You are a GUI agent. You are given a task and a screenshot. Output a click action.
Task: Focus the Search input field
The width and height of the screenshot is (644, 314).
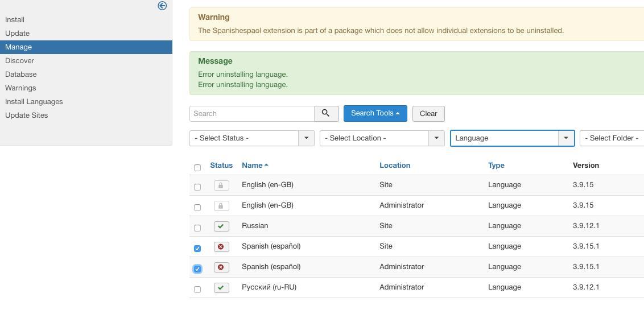[x=252, y=114]
